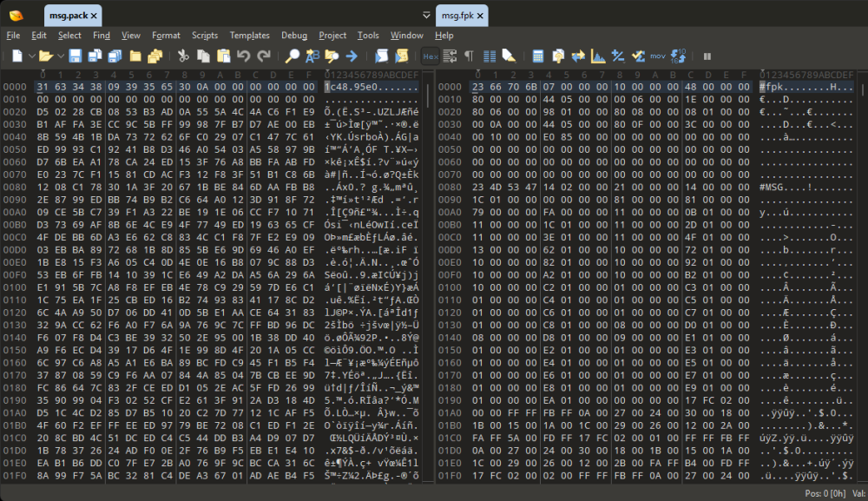Open the Tools menu

(368, 35)
